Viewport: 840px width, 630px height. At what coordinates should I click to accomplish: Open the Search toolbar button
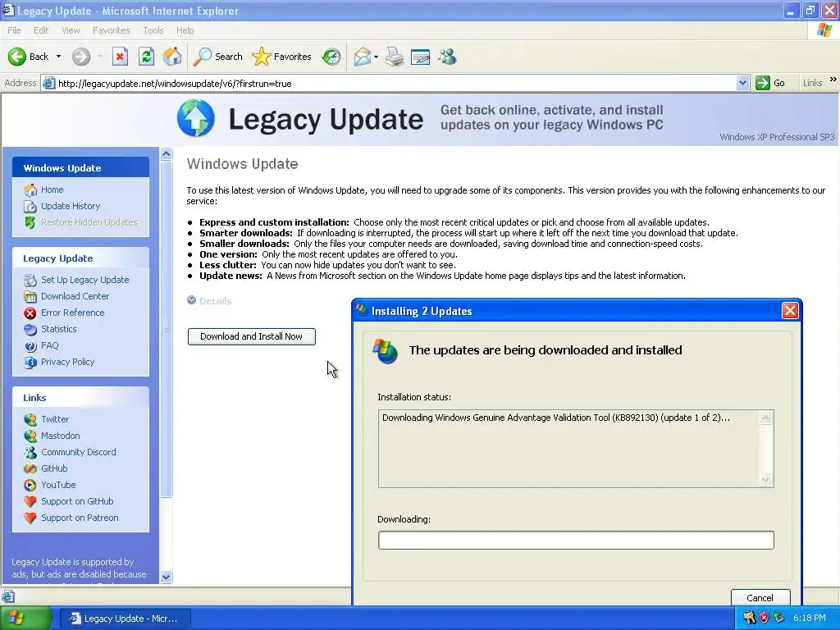(x=218, y=57)
